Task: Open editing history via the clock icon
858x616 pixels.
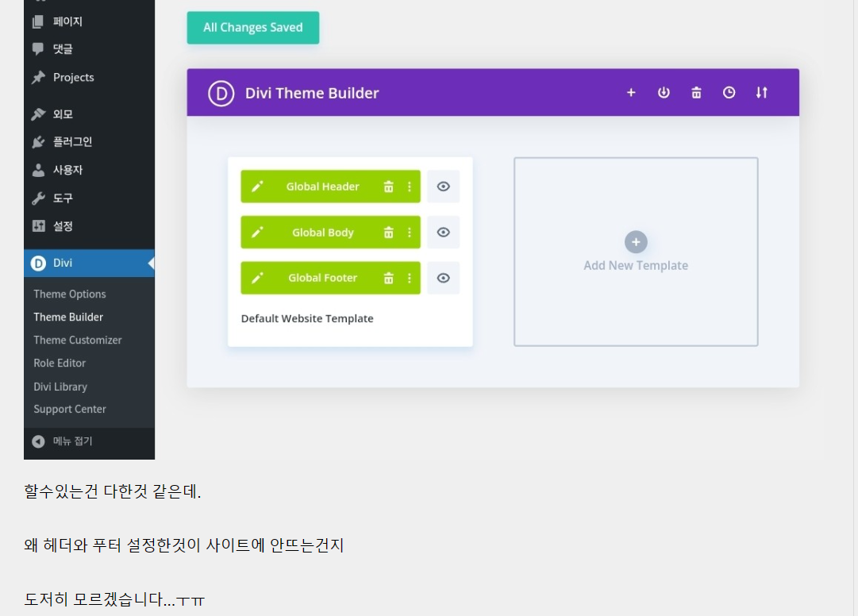Action: click(729, 92)
